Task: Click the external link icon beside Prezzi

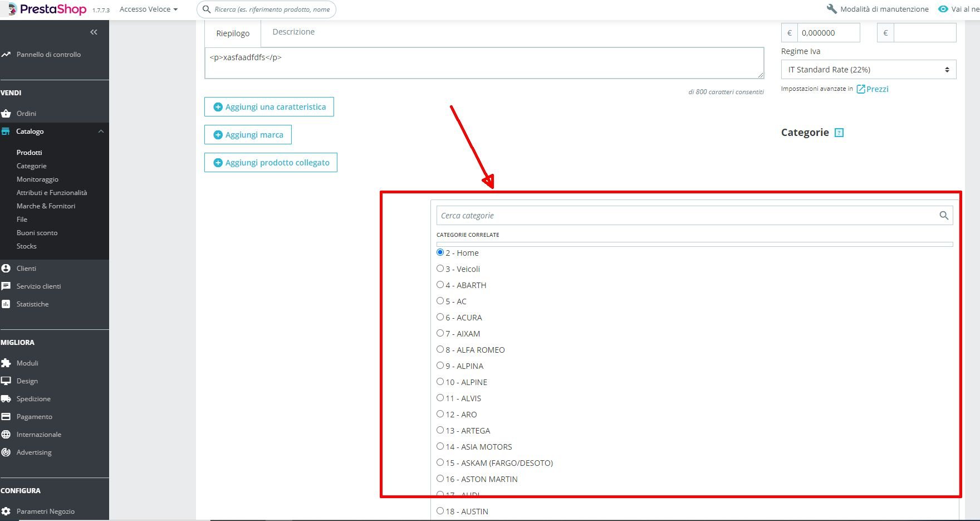Action: click(861, 89)
